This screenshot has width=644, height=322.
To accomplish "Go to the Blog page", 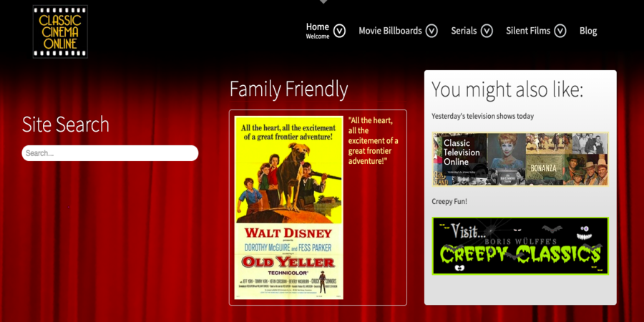I will (x=588, y=31).
